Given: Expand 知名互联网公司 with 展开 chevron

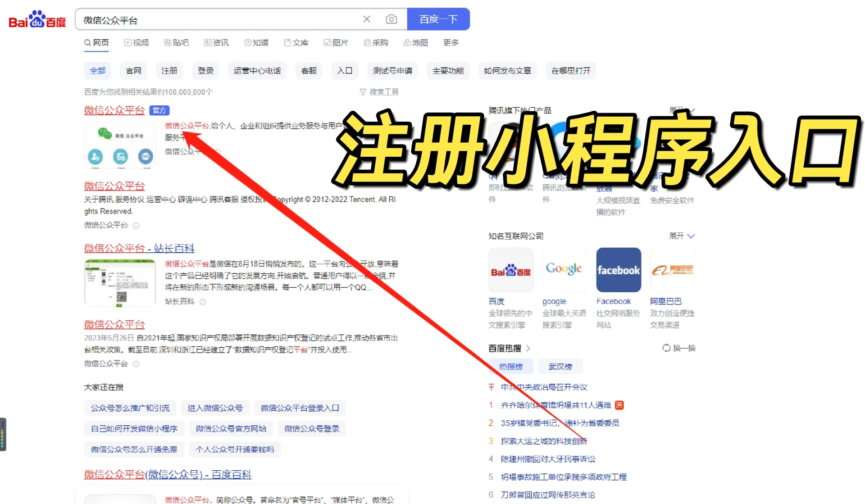Looking at the screenshot, I should [x=691, y=236].
